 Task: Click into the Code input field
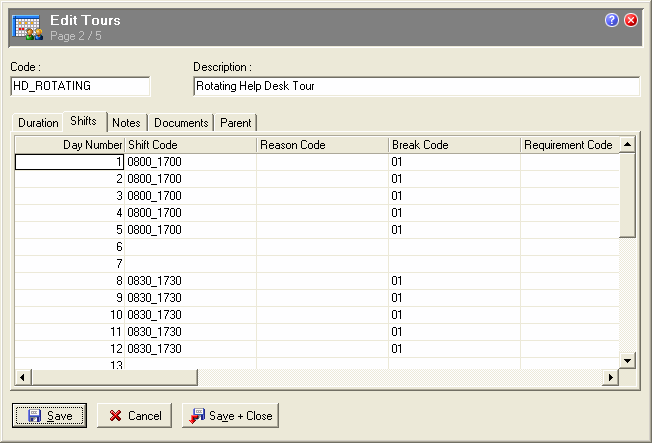pyautogui.click(x=80, y=87)
